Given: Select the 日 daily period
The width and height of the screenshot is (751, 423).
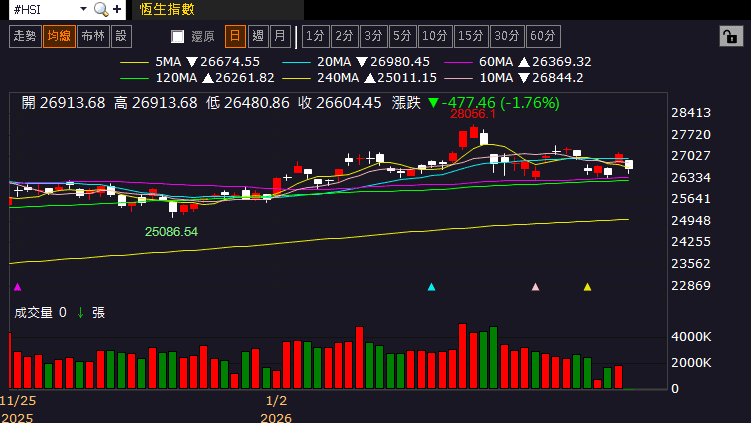Looking at the screenshot, I should (235, 36).
